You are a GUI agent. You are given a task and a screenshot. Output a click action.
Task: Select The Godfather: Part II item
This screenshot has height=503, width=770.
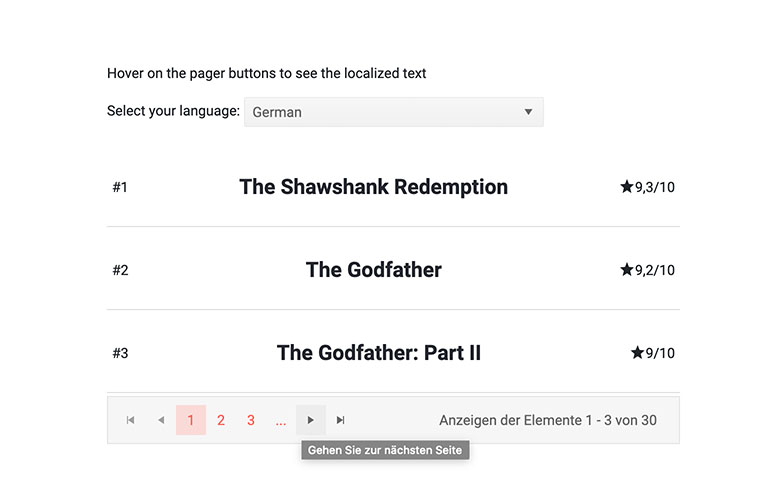point(378,353)
